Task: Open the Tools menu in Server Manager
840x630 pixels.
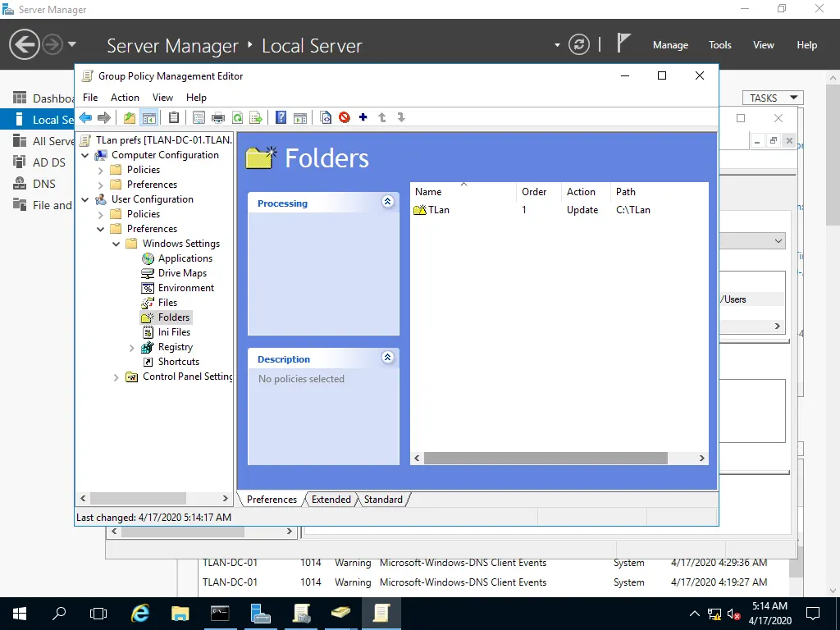Action: point(720,45)
